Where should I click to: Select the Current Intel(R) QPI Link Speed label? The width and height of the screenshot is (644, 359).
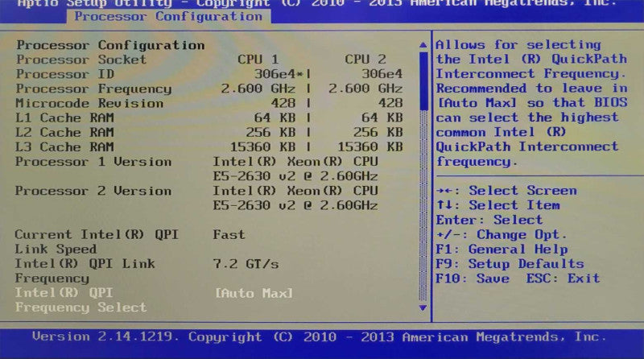point(97,241)
